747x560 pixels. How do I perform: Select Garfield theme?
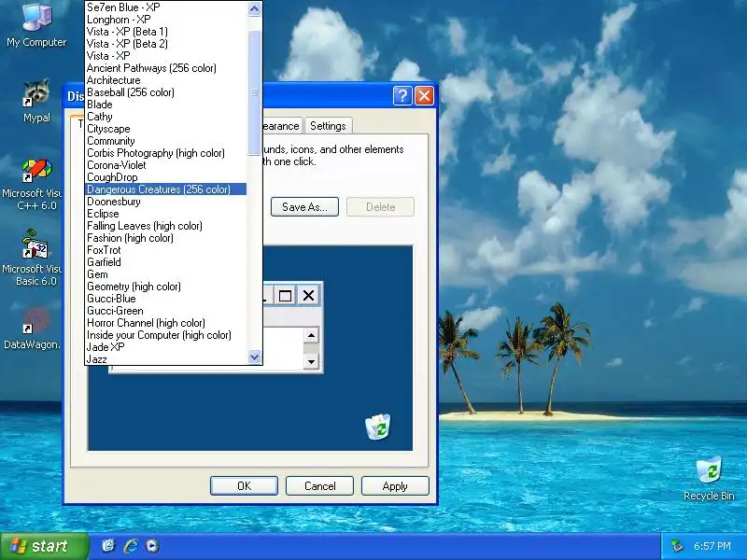(166, 262)
